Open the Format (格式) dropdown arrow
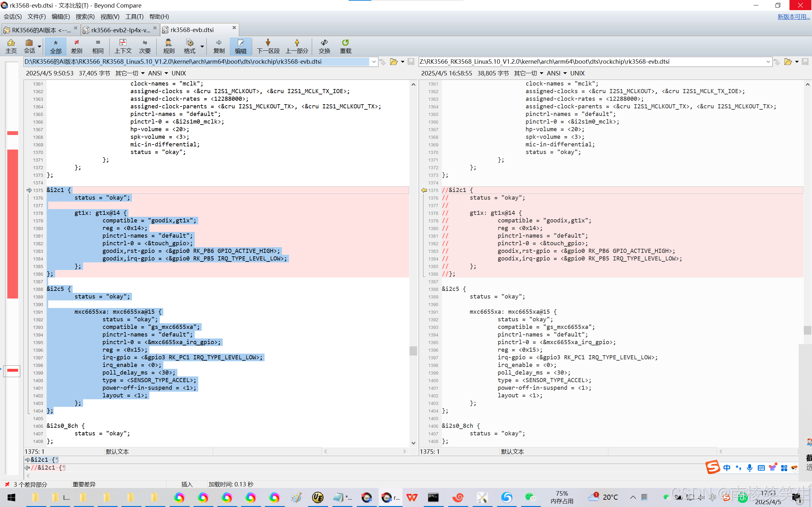 [x=202, y=46]
